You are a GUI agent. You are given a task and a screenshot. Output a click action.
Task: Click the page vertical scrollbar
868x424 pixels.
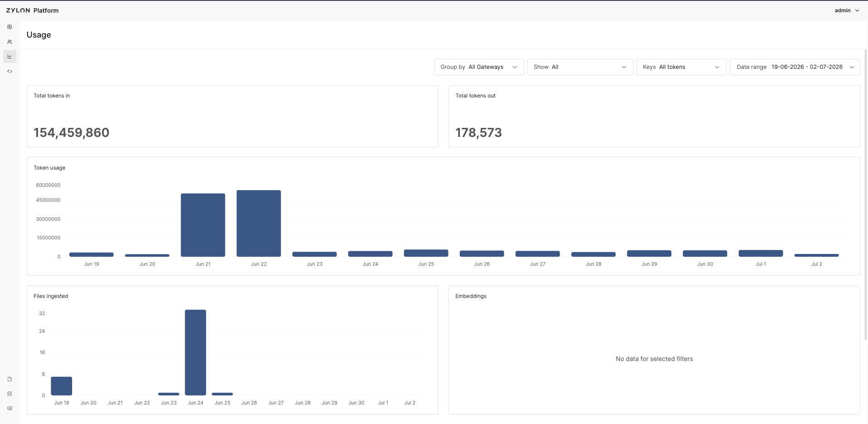coord(866,195)
